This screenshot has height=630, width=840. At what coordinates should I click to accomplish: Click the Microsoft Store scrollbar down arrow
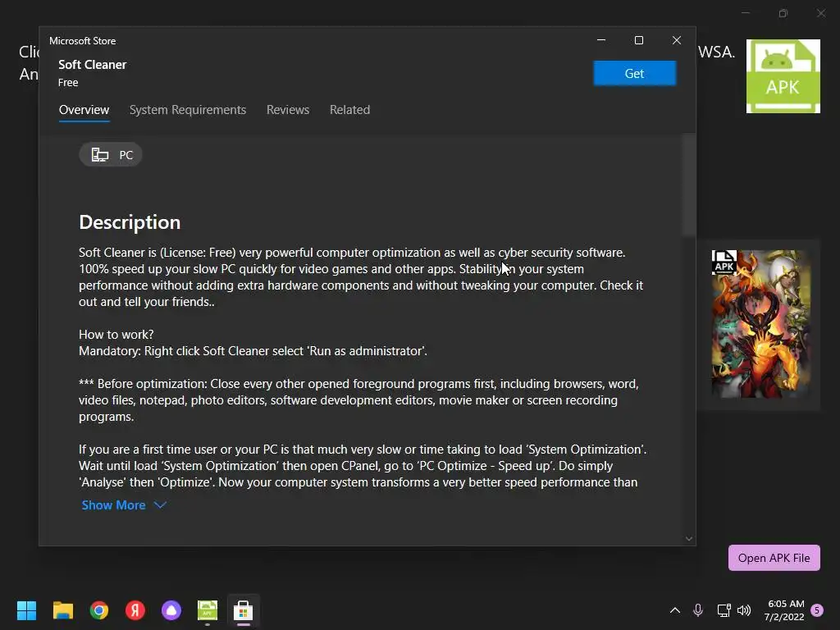pos(689,539)
